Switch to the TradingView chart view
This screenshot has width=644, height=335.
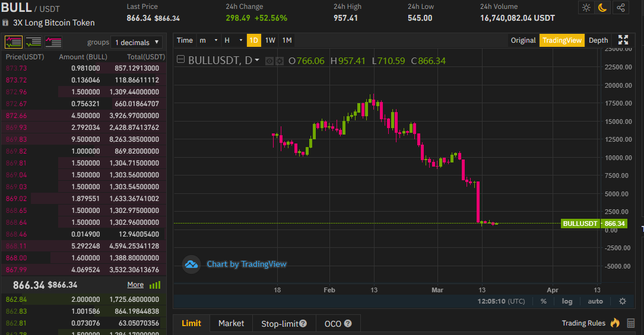coord(562,40)
